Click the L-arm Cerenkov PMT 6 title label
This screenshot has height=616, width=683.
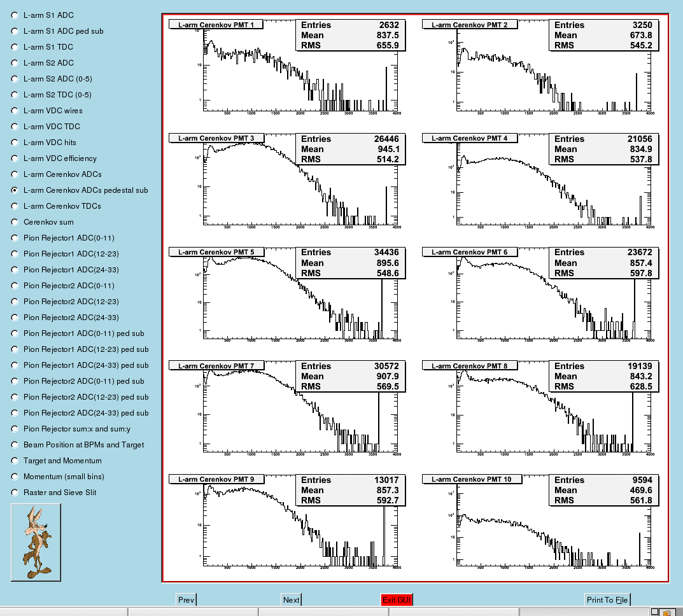[x=470, y=252]
